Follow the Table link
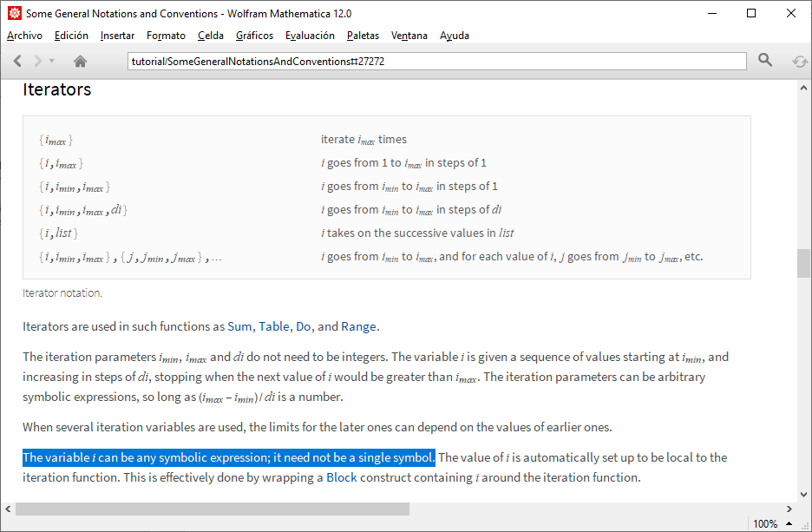Viewport: 812px width, 532px height. click(274, 326)
